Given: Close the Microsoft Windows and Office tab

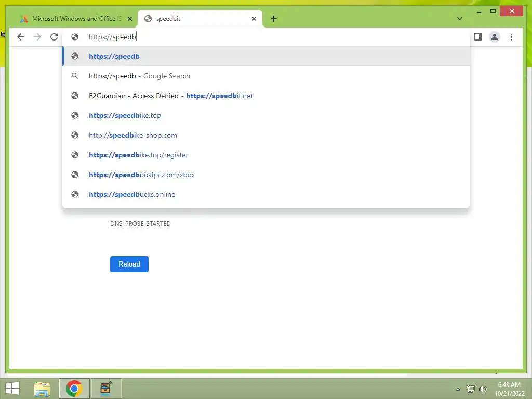Looking at the screenshot, I should [x=129, y=19].
